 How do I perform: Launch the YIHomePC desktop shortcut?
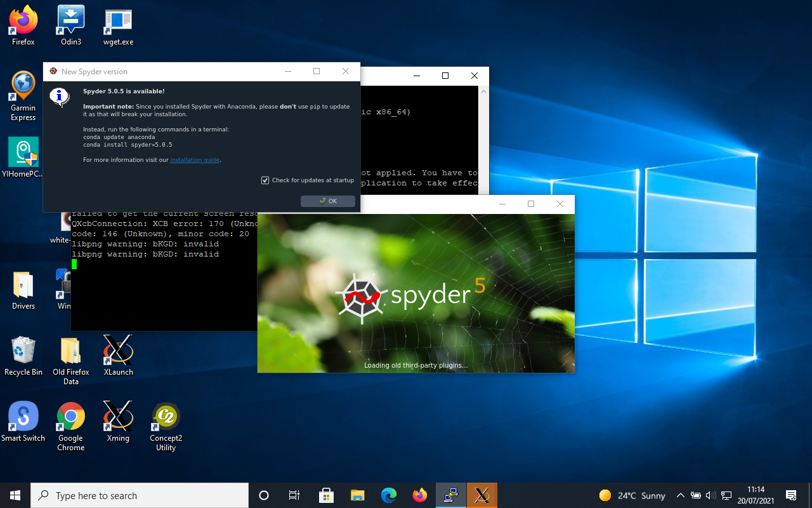pyautogui.click(x=23, y=157)
